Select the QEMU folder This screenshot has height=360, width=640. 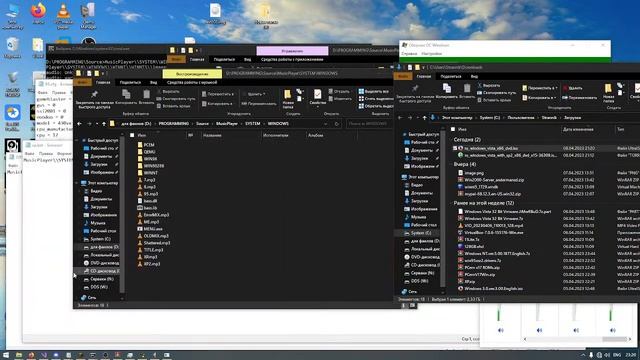click(x=146, y=151)
